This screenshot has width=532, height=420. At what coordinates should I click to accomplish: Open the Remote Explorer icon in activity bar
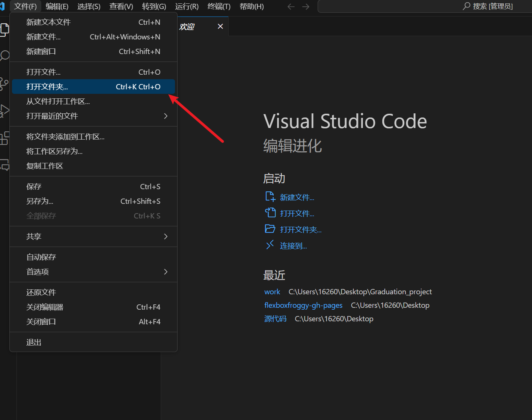tap(4, 165)
